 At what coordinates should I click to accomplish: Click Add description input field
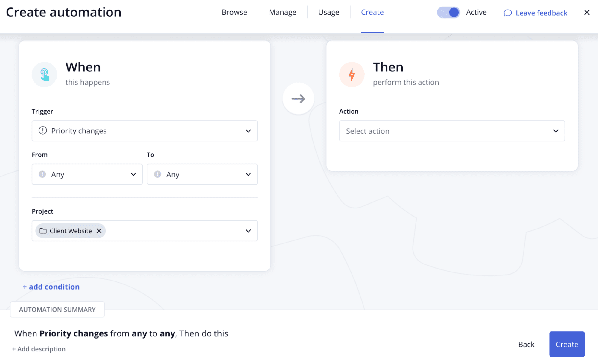(x=39, y=349)
